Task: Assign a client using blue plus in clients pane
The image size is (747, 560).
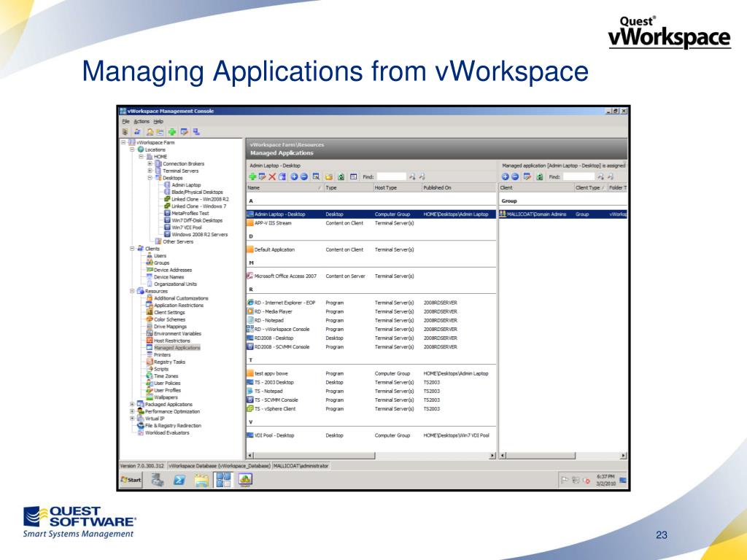Action: click(x=505, y=176)
